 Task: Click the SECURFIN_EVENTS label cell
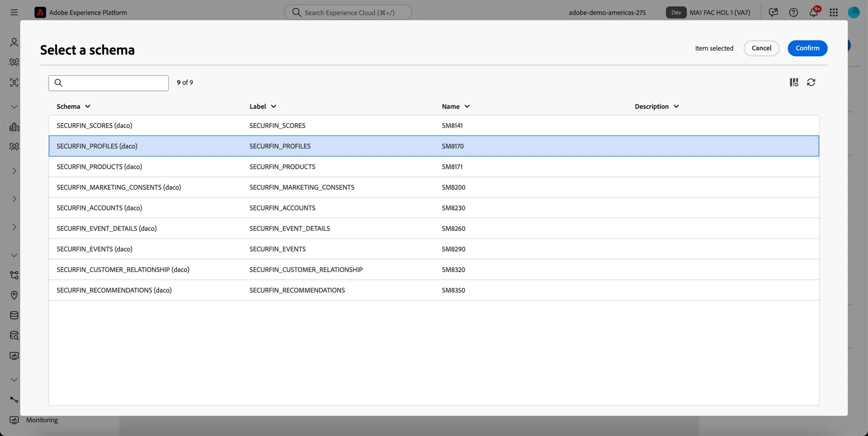(x=278, y=249)
